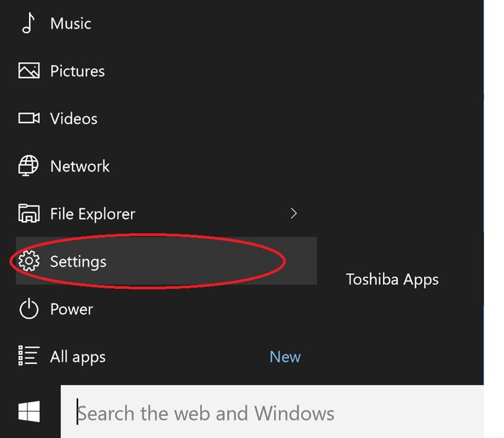This screenshot has height=438, width=504.
Task: Expand the File Explorer jump list arrow
Action: pos(294,214)
